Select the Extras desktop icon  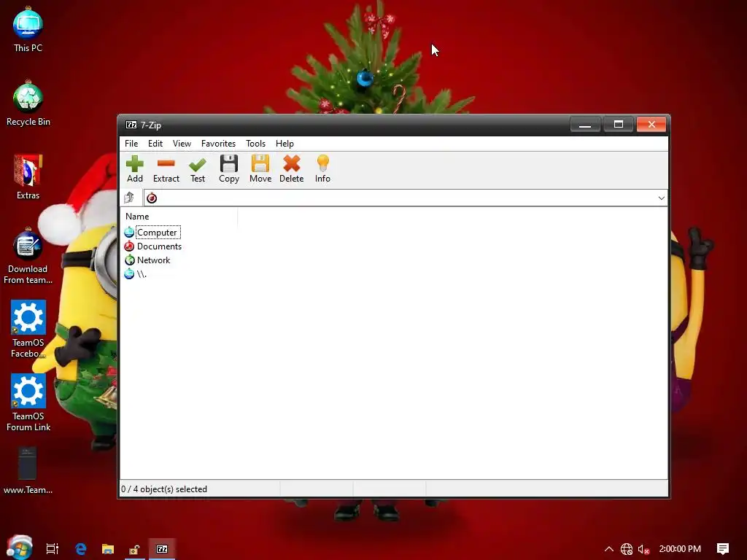(28, 176)
